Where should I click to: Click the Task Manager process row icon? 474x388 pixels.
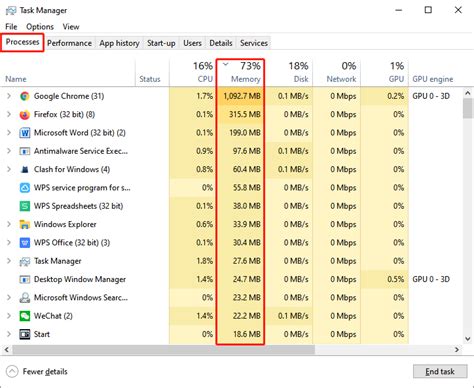coord(24,261)
